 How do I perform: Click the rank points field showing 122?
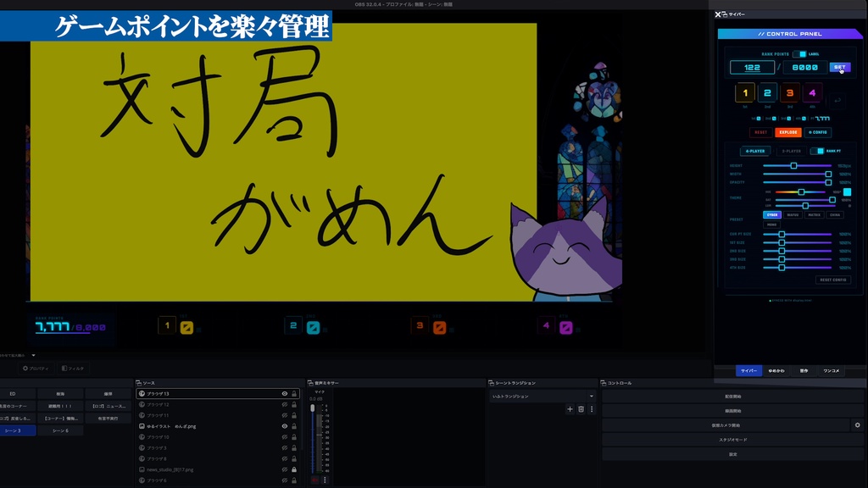pyautogui.click(x=752, y=67)
